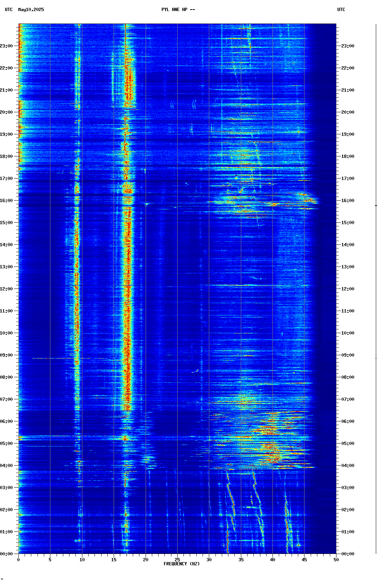Select the 'FREQUENCY (HZ)' axis title
The width and height of the screenshot is (392, 583).
click(182, 564)
